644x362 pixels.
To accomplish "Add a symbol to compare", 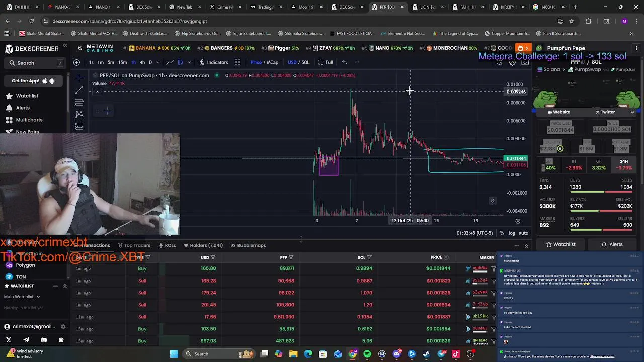I will pyautogui.click(x=76, y=62).
